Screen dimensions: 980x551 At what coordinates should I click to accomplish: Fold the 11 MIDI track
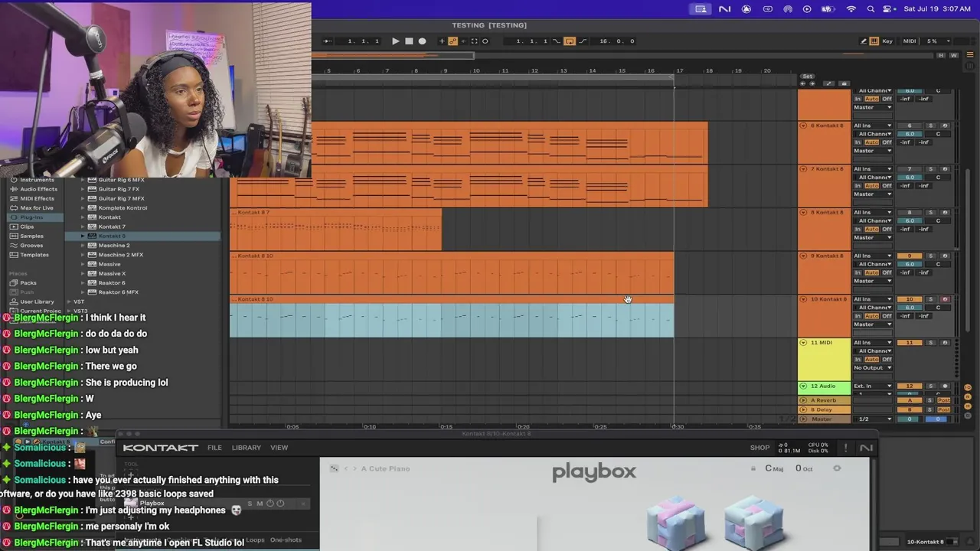803,342
